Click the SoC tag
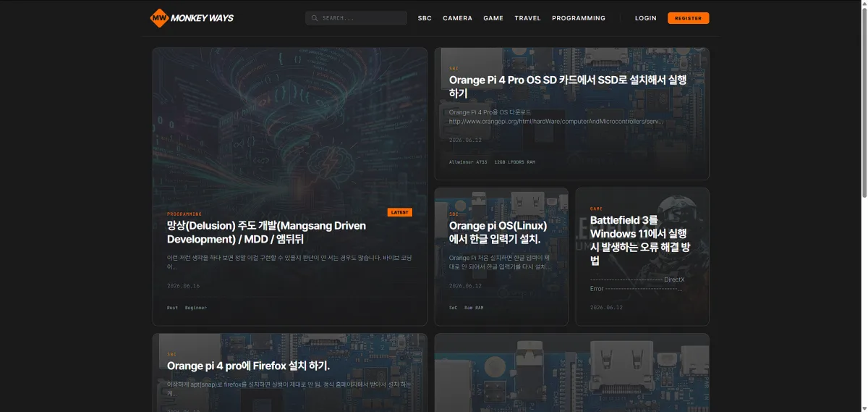 (454, 308)
